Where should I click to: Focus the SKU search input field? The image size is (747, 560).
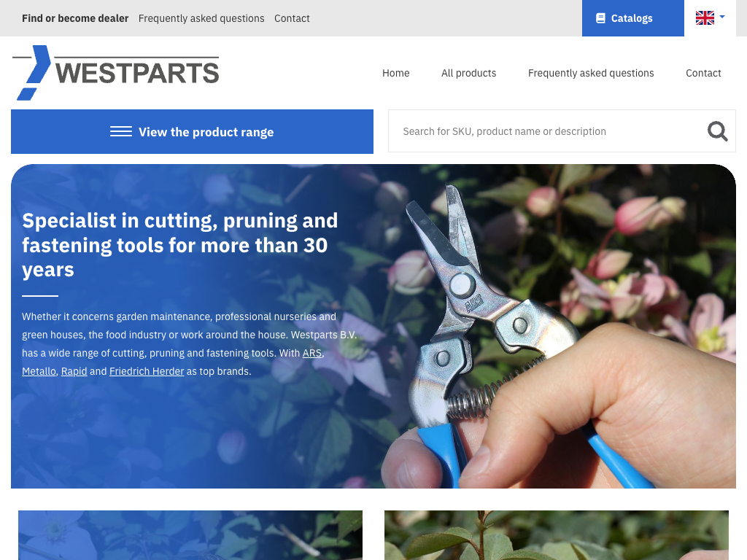[547, 131]
